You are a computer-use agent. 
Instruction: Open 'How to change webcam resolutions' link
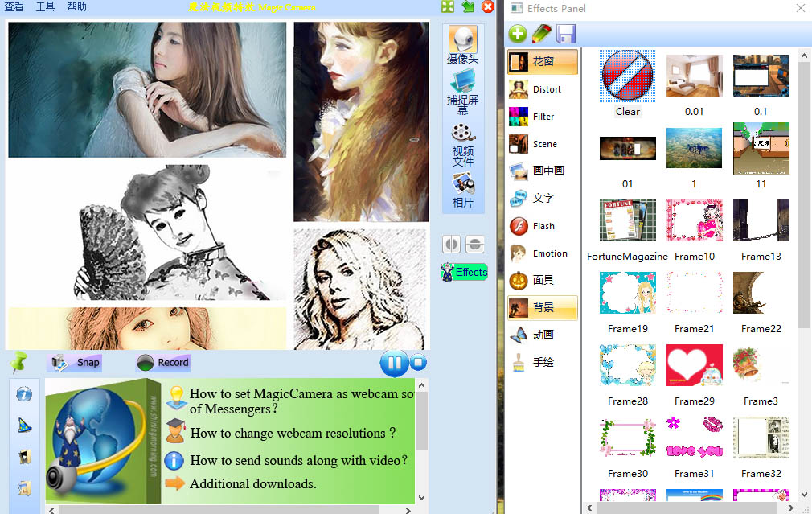pos(293,434)
